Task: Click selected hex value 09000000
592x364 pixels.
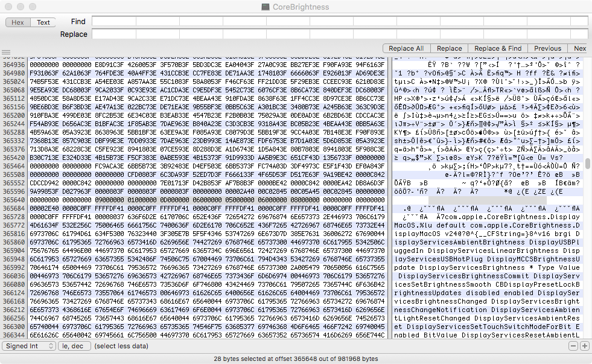Action: coord(109,200)
